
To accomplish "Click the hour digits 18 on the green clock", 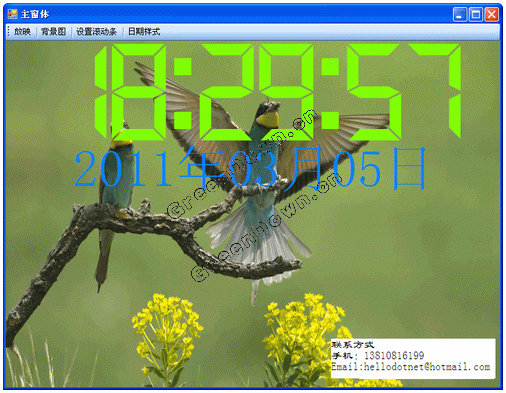I will (130, 92).
